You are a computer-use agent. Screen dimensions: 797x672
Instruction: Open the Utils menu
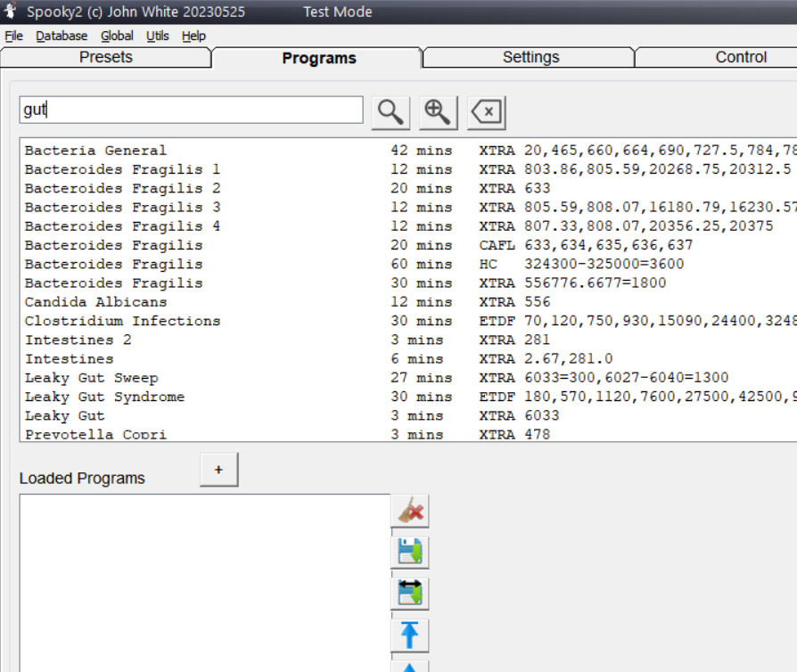158,36
